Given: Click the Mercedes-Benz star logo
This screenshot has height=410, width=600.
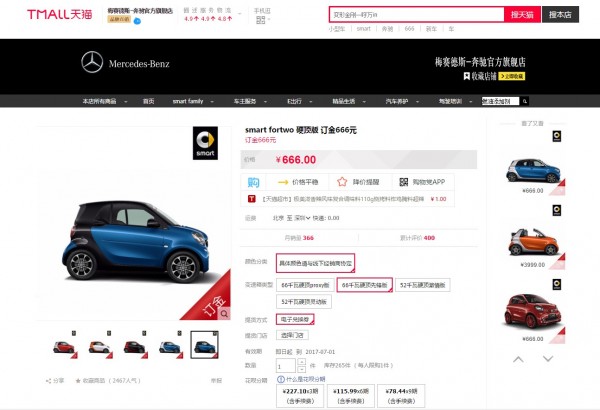Looking at the screenshot, I should pos(92,64).
